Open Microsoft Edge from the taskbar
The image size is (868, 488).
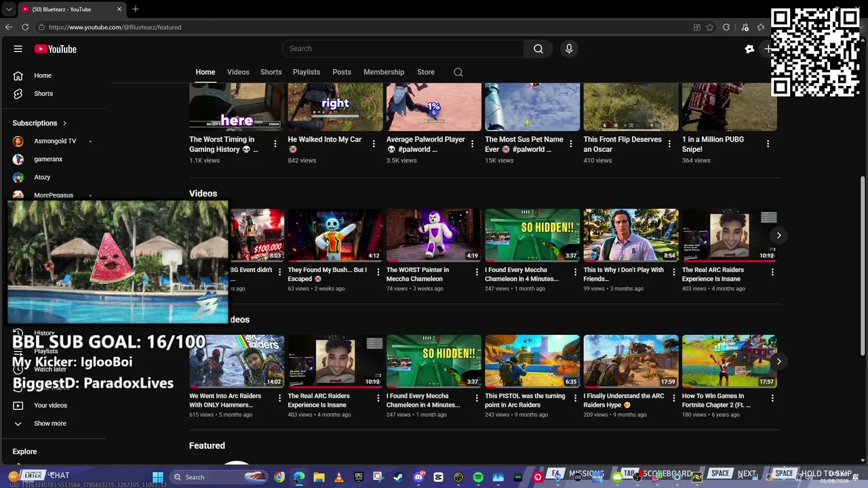(x=299, y=477)
